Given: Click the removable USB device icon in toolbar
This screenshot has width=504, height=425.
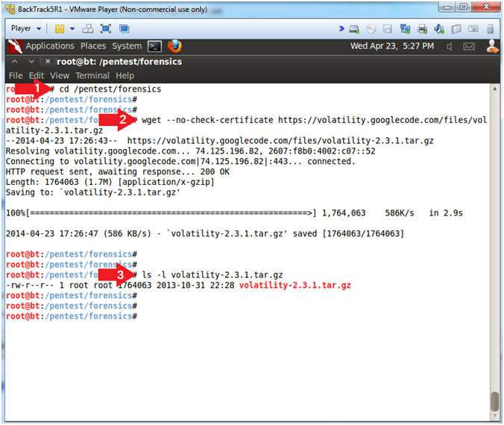Looking at the screenshot, I should (456, 29).
